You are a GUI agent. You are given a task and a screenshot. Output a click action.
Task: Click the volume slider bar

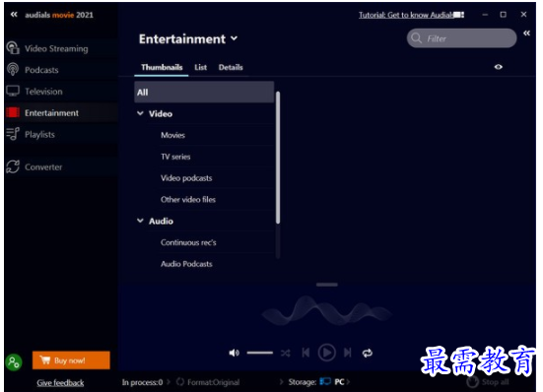[260, 353]
